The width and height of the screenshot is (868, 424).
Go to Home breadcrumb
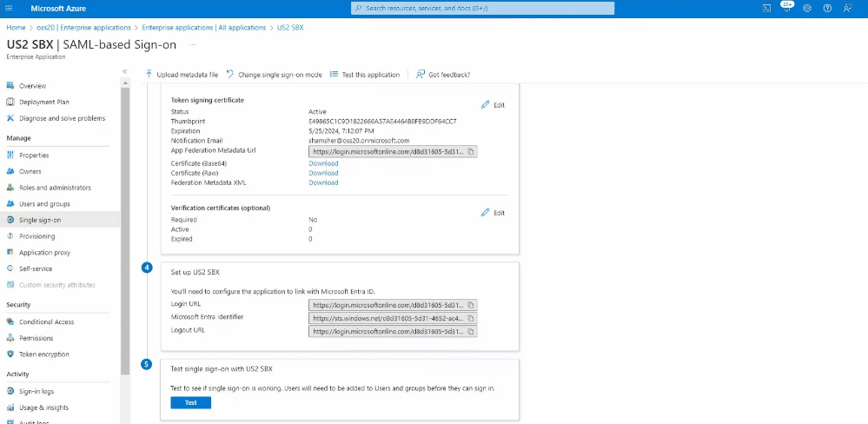coord(16,27)
